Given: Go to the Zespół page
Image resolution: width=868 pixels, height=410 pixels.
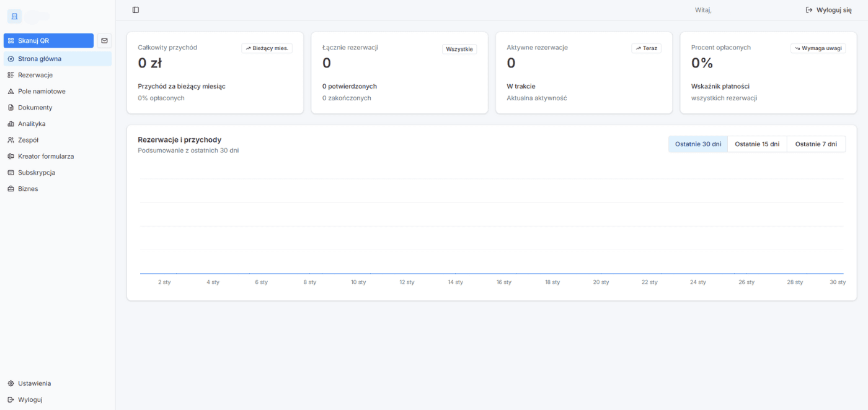Looking at the screenshot, I should coord(58,140).
